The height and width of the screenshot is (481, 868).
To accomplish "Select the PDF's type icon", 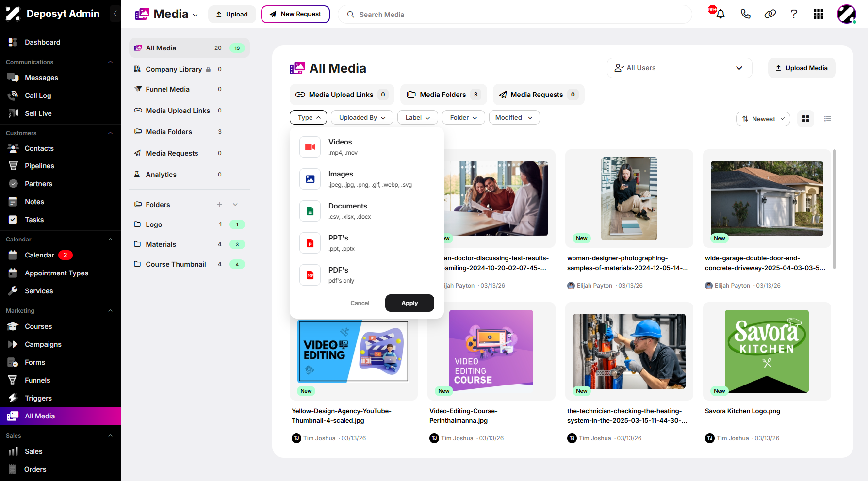I will click(x=310, y=275).
